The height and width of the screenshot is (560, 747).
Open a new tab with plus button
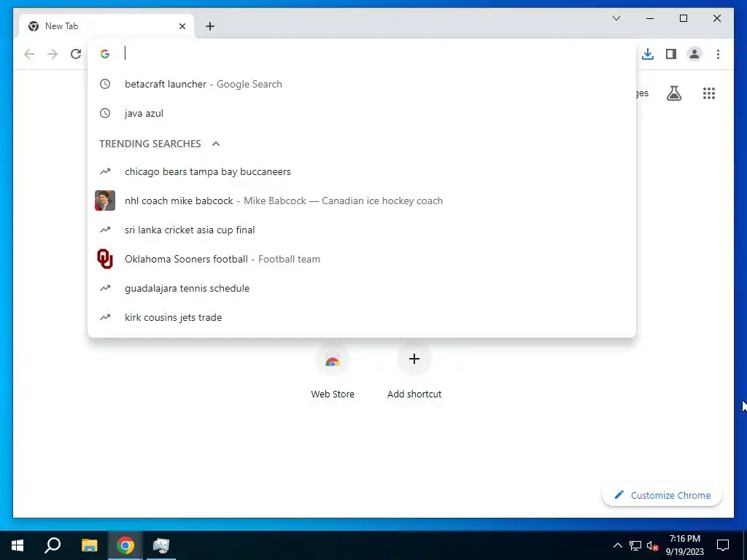209,26
